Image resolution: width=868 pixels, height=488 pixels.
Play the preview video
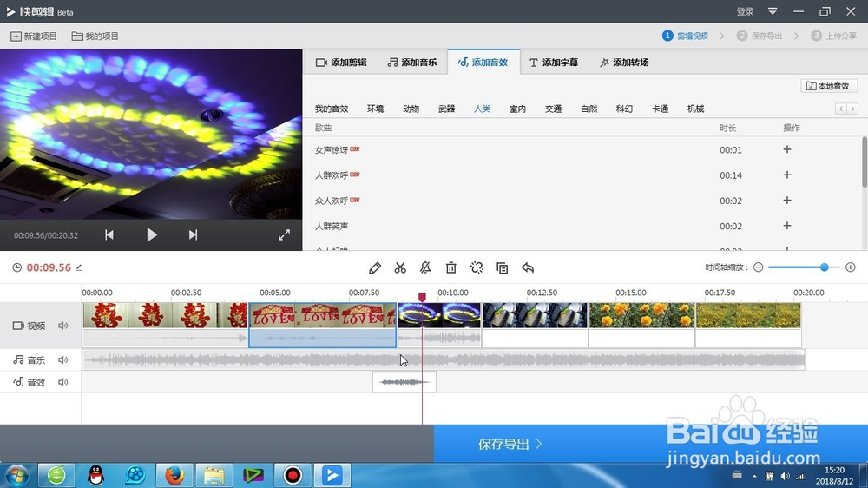point(152,234)
